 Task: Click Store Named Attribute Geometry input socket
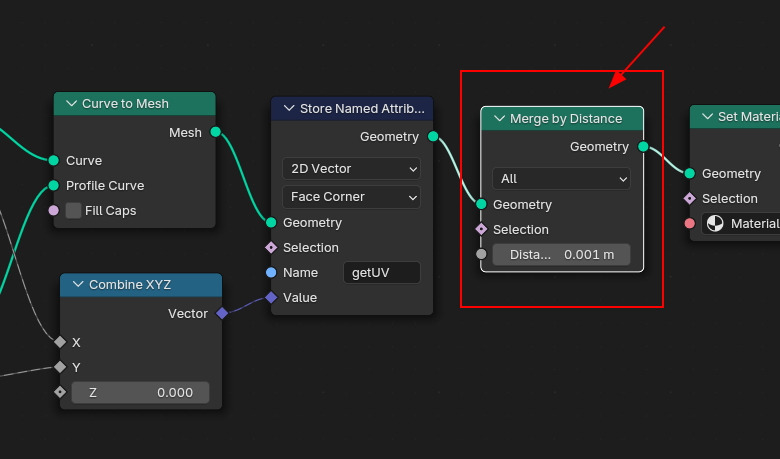pos(271,222)
